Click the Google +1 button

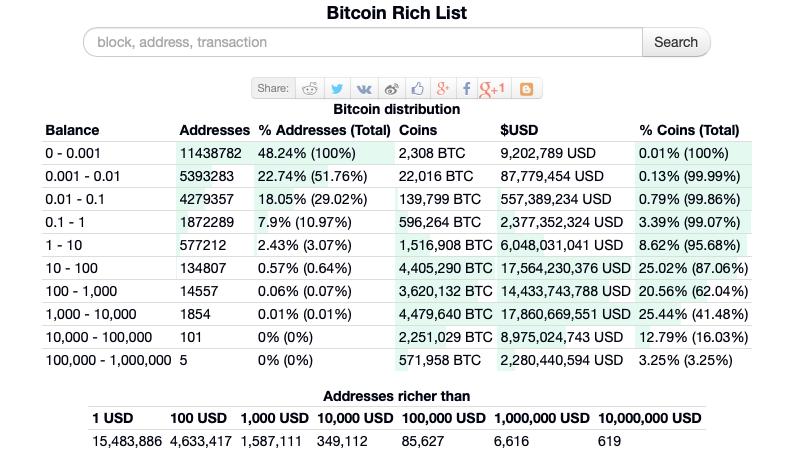[x=494, y=88]
